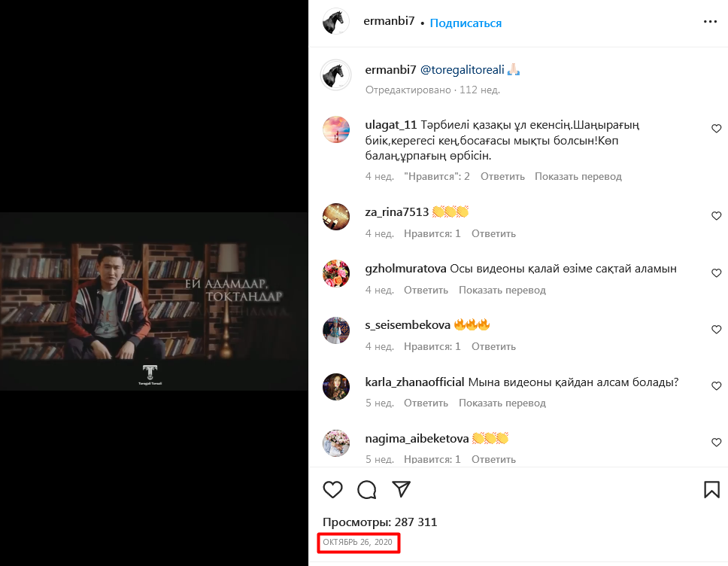The width and height of the screenshot is (728, 566).
Task: Reply to za_rina7513's comment
Action: (493, 233)
